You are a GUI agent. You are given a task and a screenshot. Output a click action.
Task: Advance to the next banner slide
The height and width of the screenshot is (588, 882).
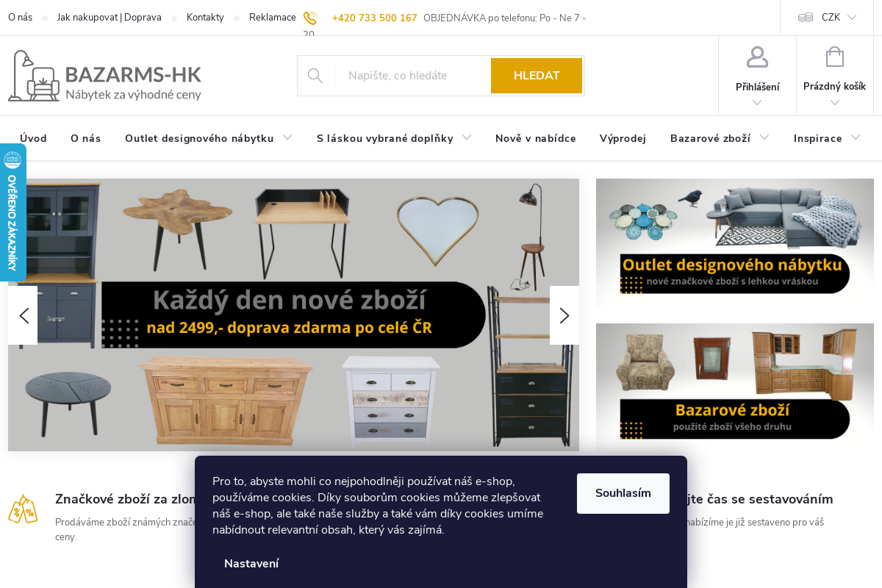click(x=564, y=315)
